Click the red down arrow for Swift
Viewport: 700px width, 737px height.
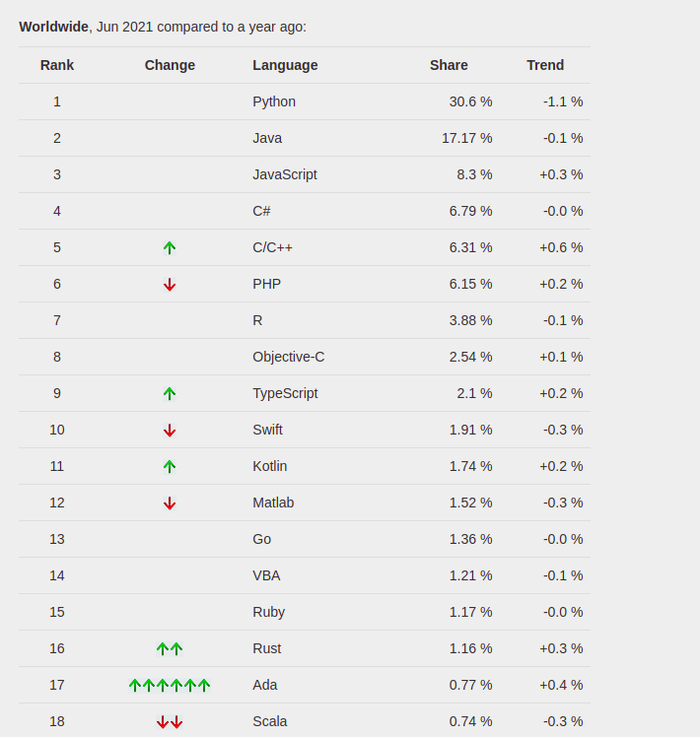(x=170, y=430)
